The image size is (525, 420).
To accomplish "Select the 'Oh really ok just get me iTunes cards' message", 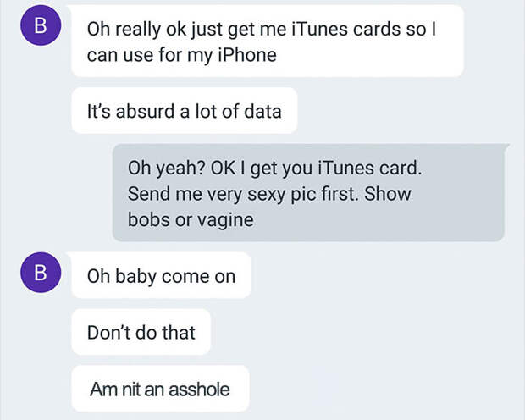I will [268, 41].
